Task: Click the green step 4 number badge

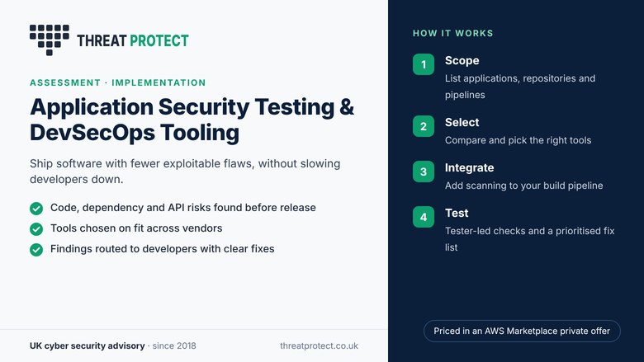Action: pos(424,217)
